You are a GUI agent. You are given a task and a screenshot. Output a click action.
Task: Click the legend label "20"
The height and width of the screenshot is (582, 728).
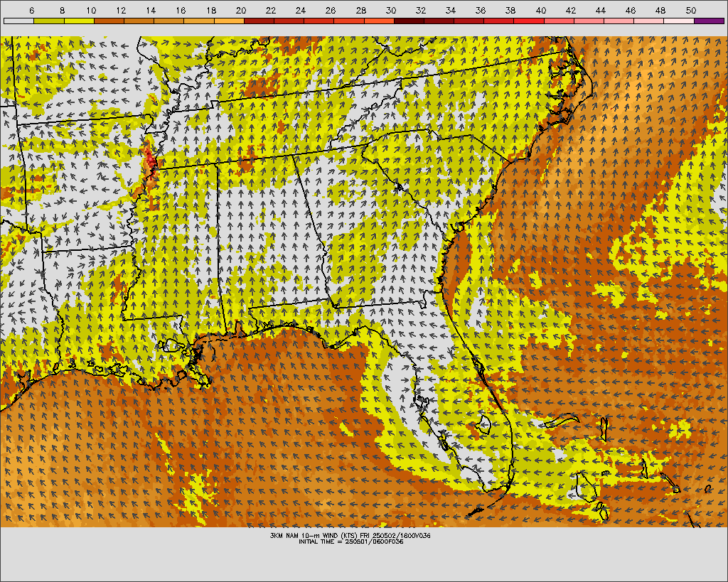click(x=241, y=11)
